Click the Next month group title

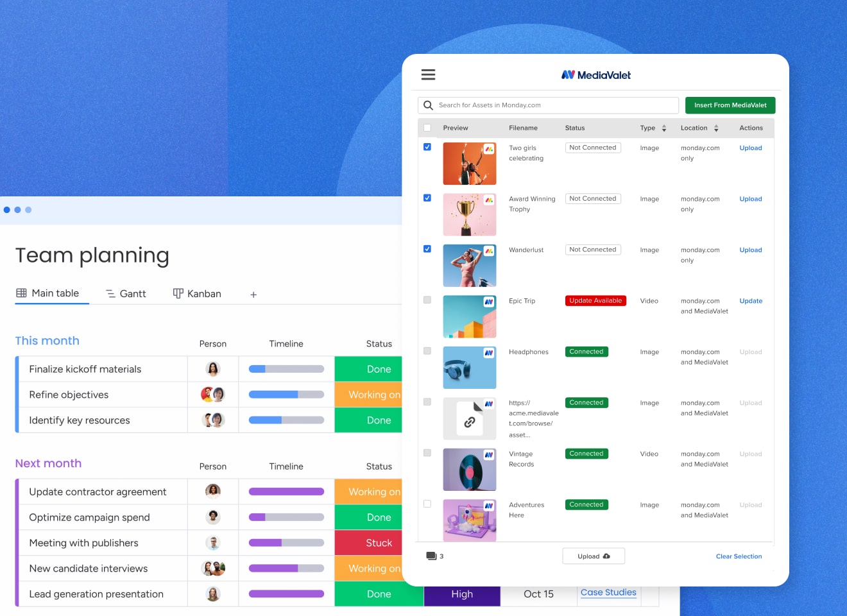coord(48,463)
